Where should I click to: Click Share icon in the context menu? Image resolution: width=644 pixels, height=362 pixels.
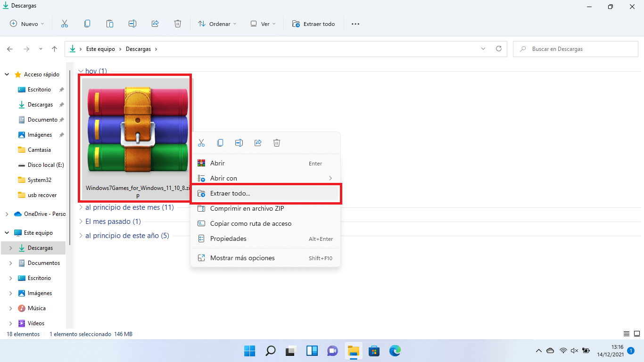[258, 143]
